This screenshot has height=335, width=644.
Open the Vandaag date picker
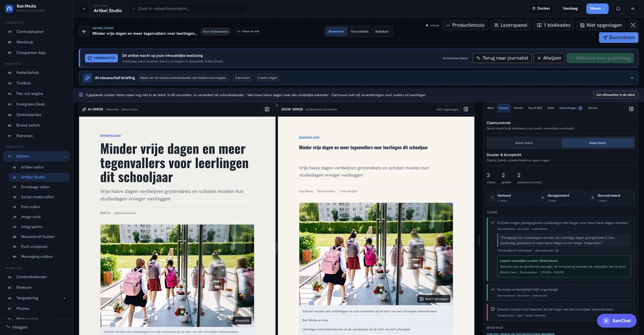pyautogui.click(x=570, y=9)
